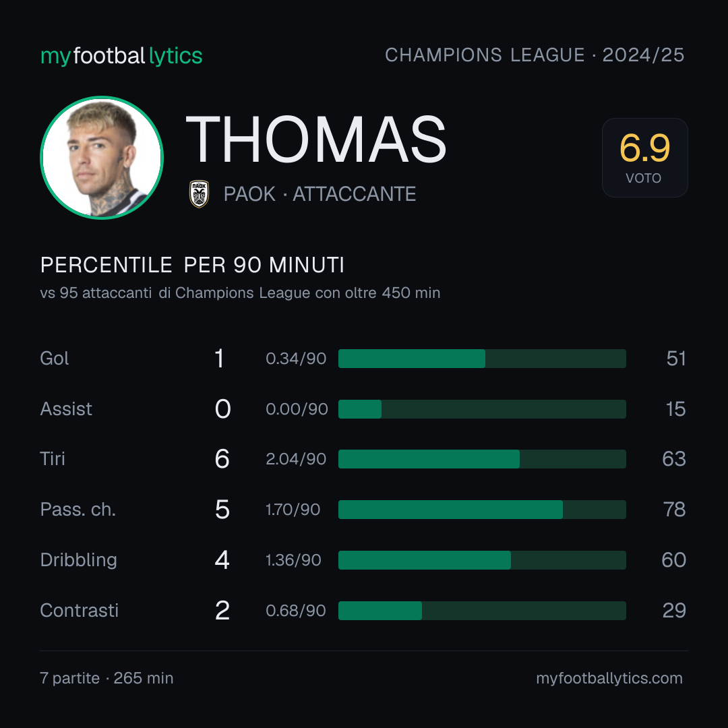Click the Gol stat label
The image size is (728, 728).
click(x=55, y=359)
